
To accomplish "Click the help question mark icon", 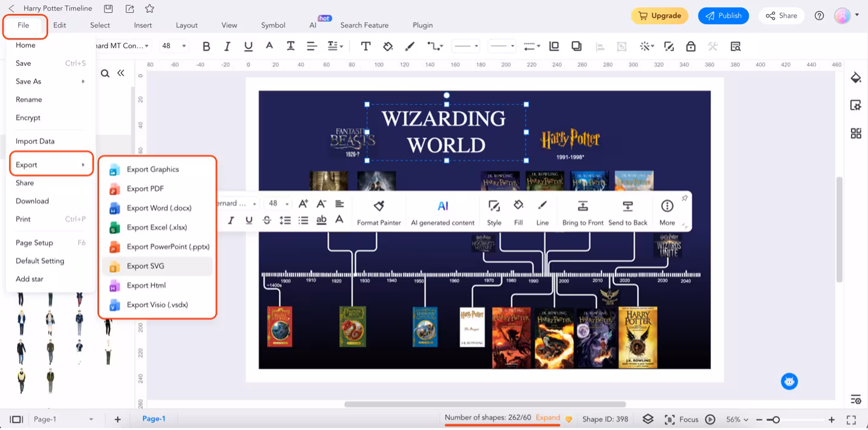I will point(819,16).
